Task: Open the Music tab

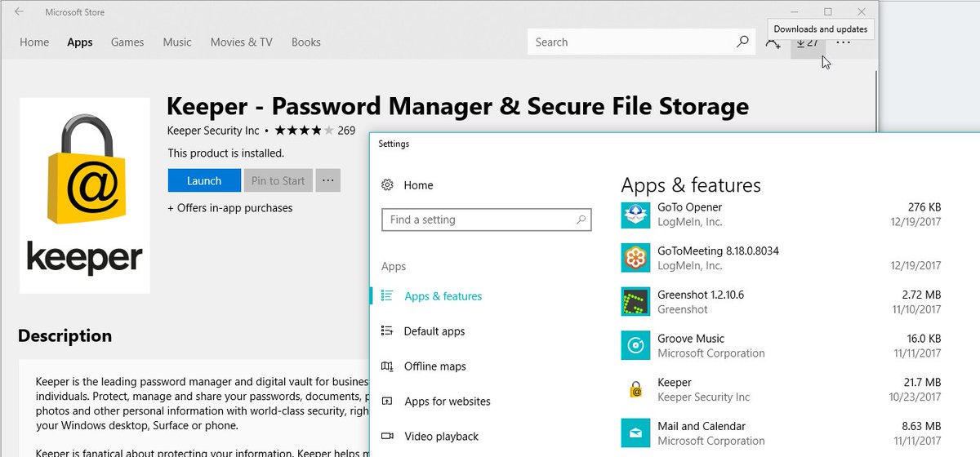Action: tap(177, 42)
